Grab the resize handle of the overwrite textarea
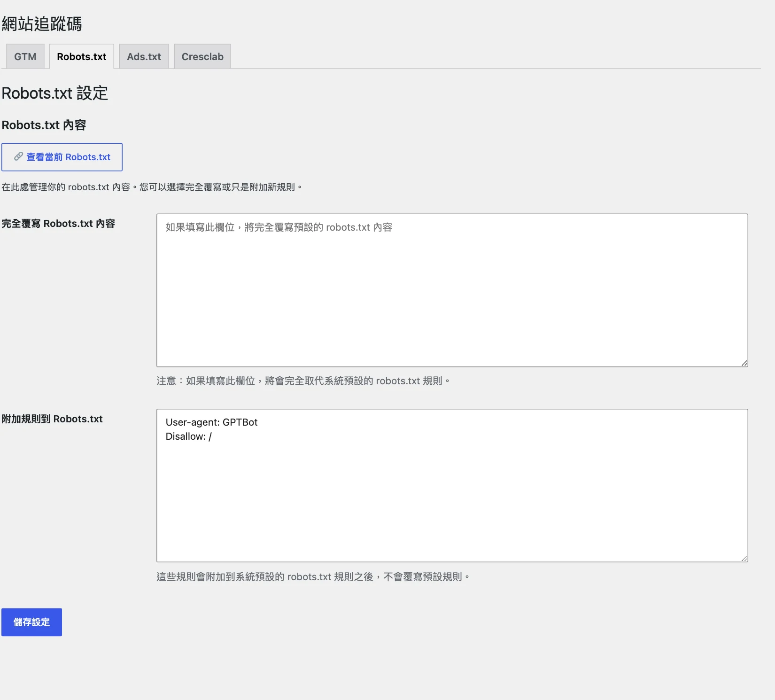Screen dimensions: 775x700 click(744, 363)
